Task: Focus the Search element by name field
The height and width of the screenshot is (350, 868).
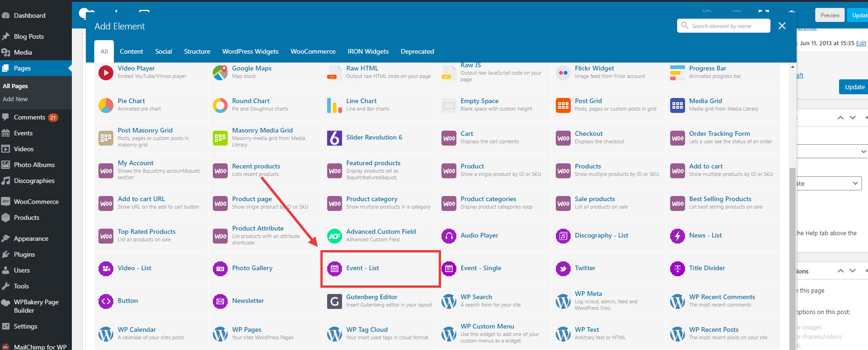Action: coord(724,26)
